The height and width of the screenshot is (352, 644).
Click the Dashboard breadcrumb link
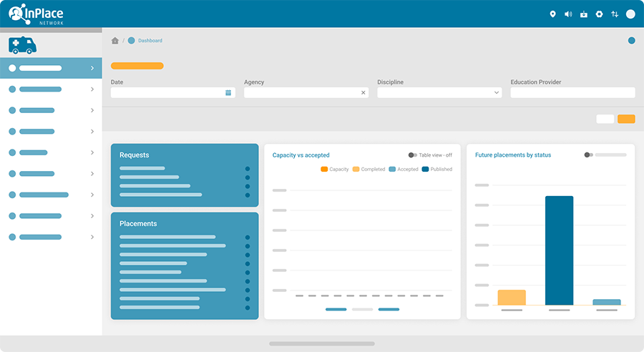pyautogui.click(x=150, y=41)
